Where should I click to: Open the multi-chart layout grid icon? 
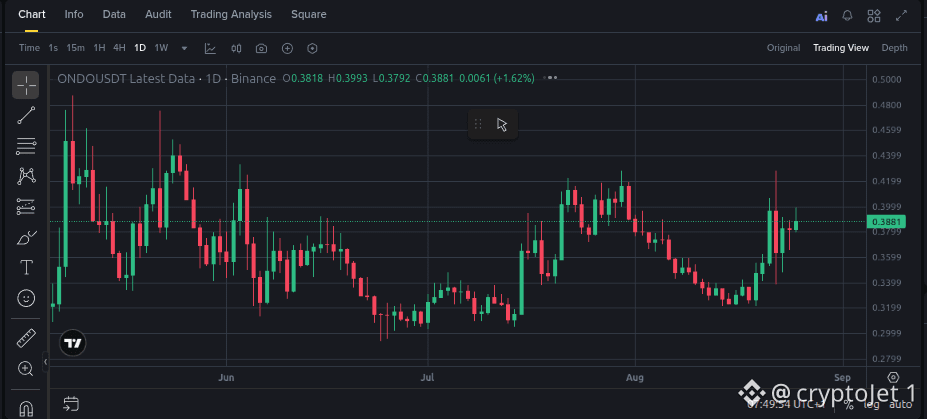pos(874,16)
